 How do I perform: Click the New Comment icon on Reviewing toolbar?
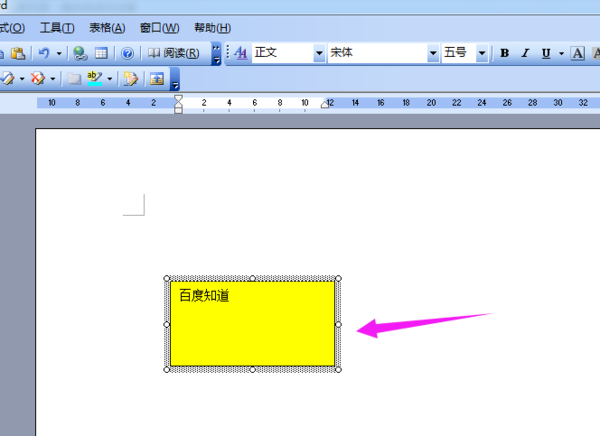(74, 79)
